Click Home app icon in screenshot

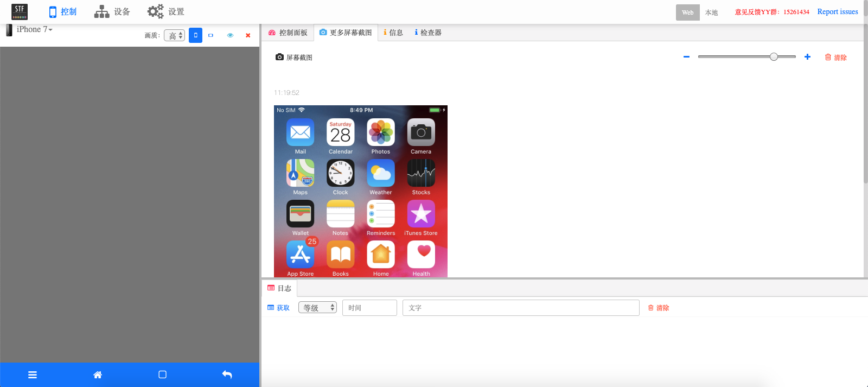[x=381, y=255]
